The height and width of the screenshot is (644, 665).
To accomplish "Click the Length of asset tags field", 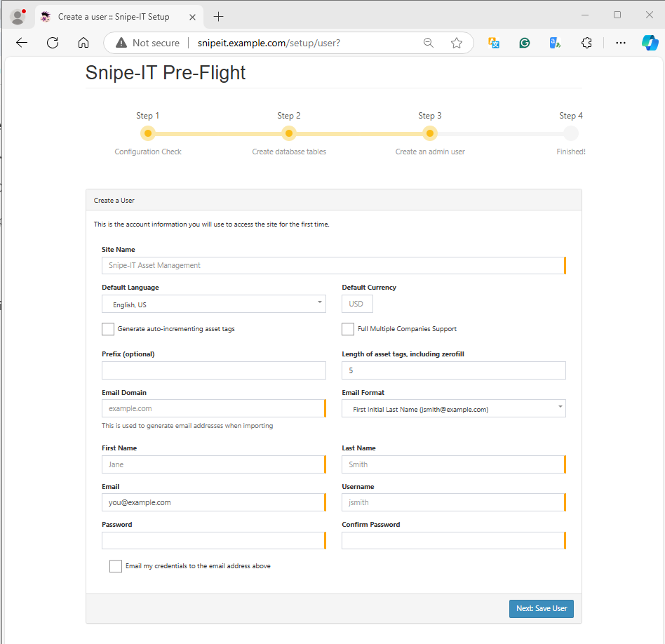I will (x=454, y=370).
